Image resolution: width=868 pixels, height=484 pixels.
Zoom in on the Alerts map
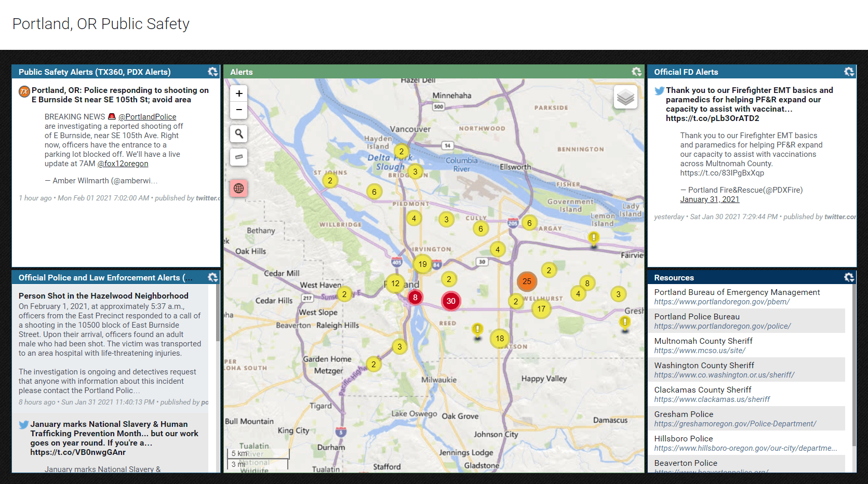(x=239, y=93)
